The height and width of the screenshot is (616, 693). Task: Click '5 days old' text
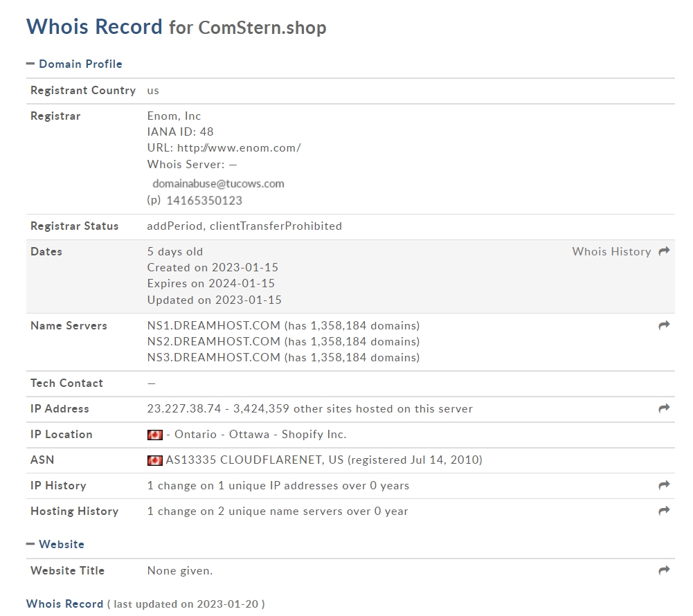click(x=175, y=252)
